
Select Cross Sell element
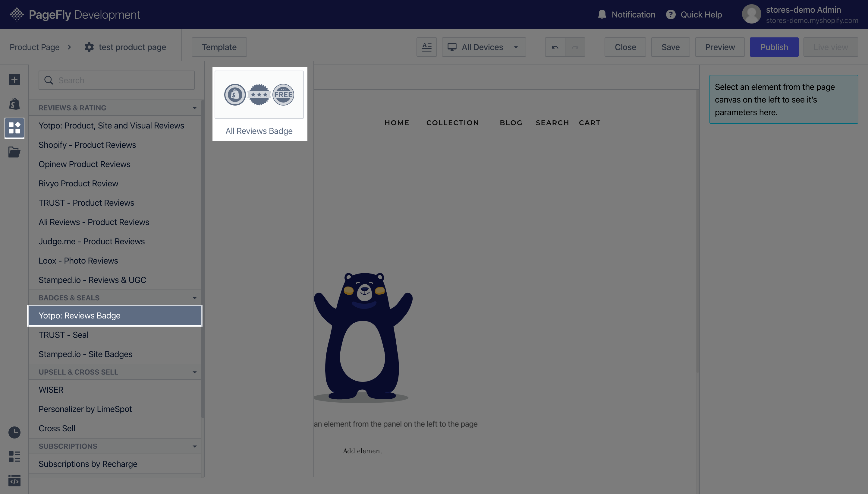[x=115, y=429]
